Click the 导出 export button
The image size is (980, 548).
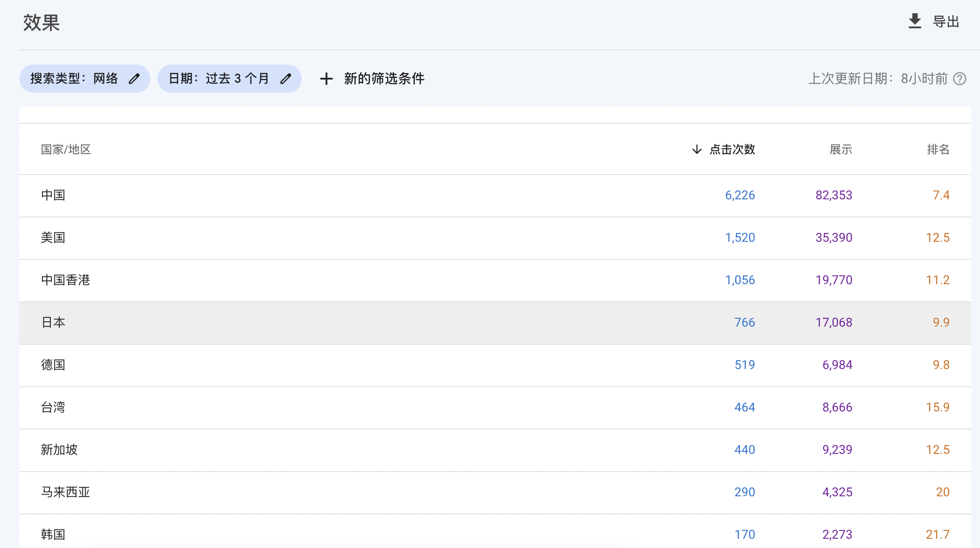(x=946, y=20)
